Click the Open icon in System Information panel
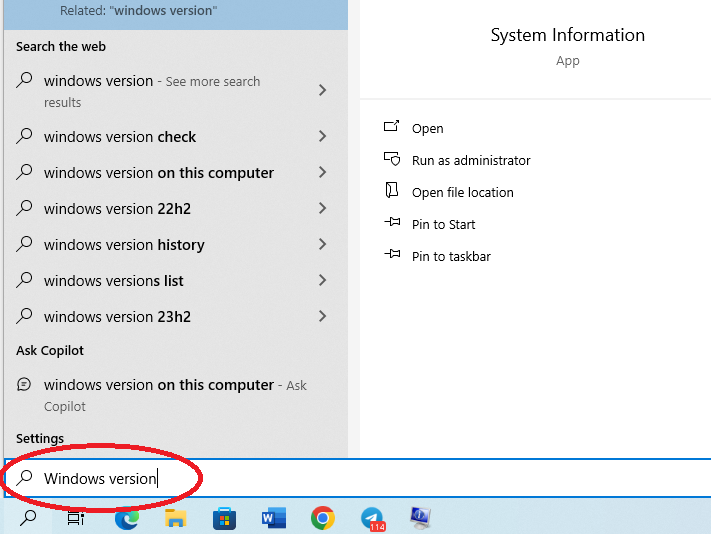711x534 pixels. coord(392,126)
